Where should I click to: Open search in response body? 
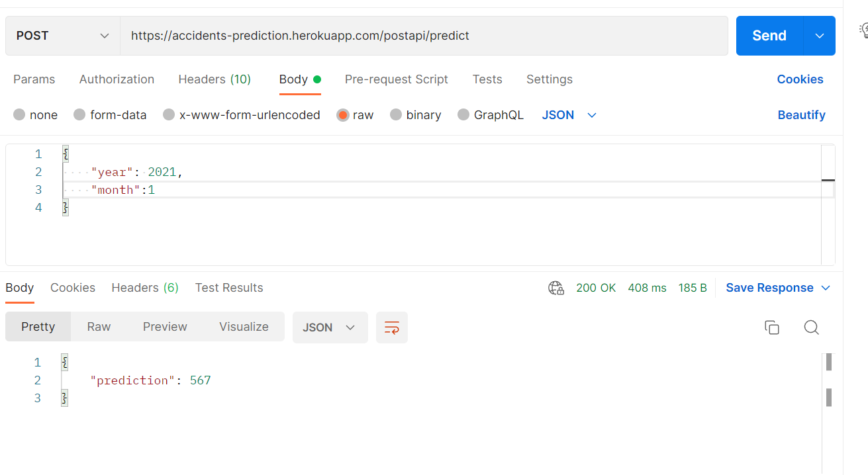(812, 327)
